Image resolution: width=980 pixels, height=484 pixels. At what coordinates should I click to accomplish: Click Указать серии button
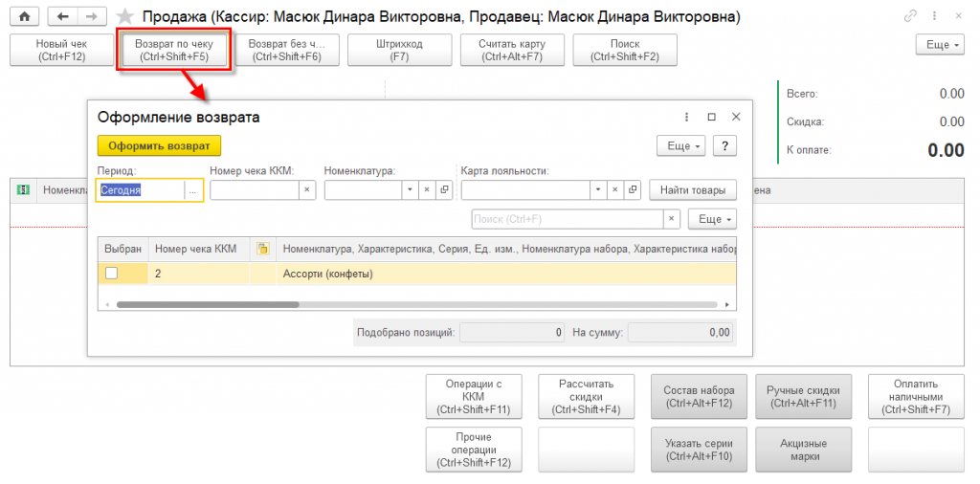click(x=699, y=450)
